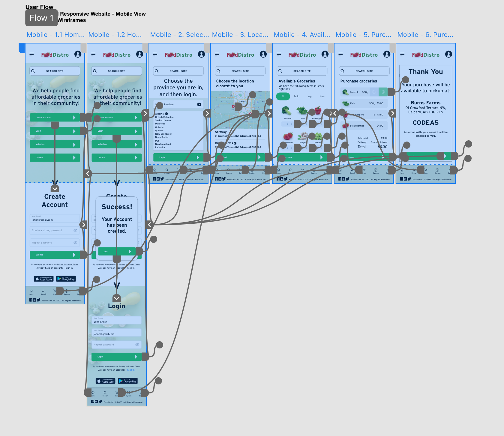The width and height of the screenshot is (504, 436).
Task: Select Ontario in province list
Action: click(159, 127)
